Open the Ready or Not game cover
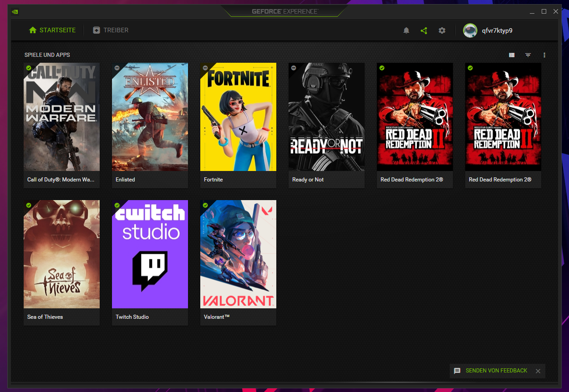Screen dimensions: 569x392 point(326,117)
